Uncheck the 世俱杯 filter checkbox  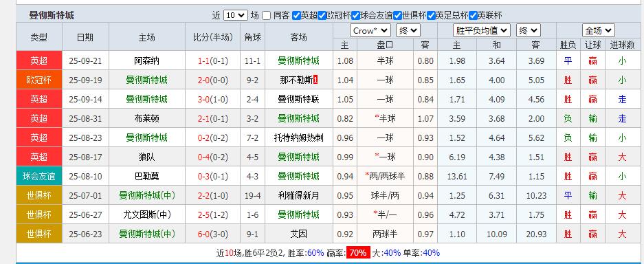(397, 16)
